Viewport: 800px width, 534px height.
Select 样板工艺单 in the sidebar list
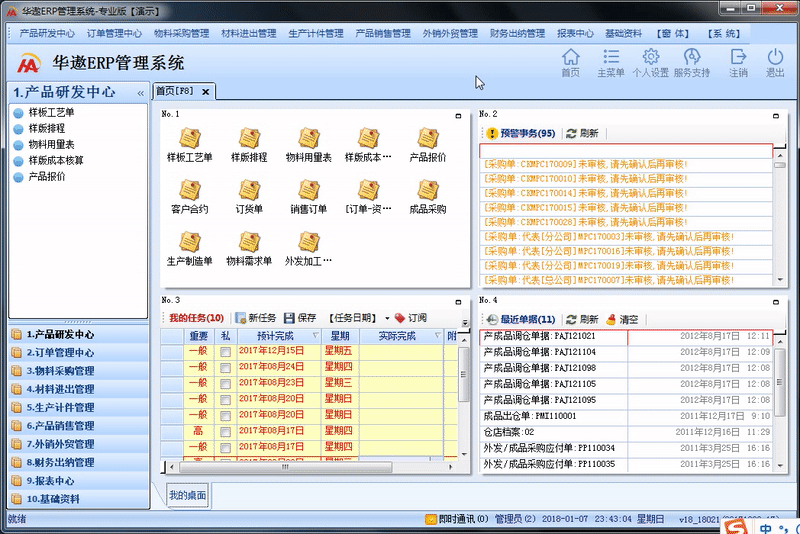51,113
